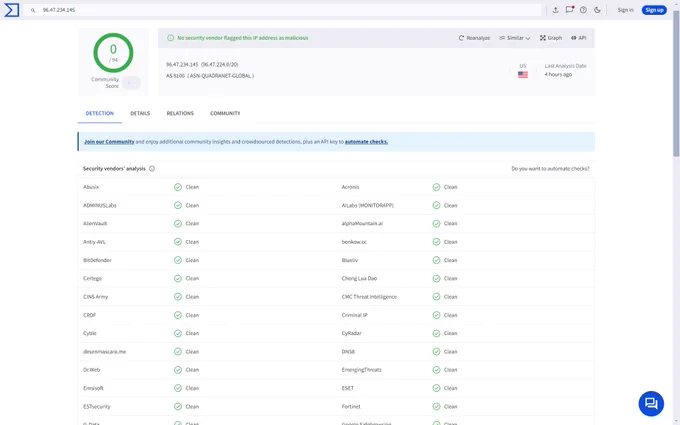Select the AILabs (MONITORAPP) vendor name
The height and width of the screenshot is (425, 680).
pos(367,206)
